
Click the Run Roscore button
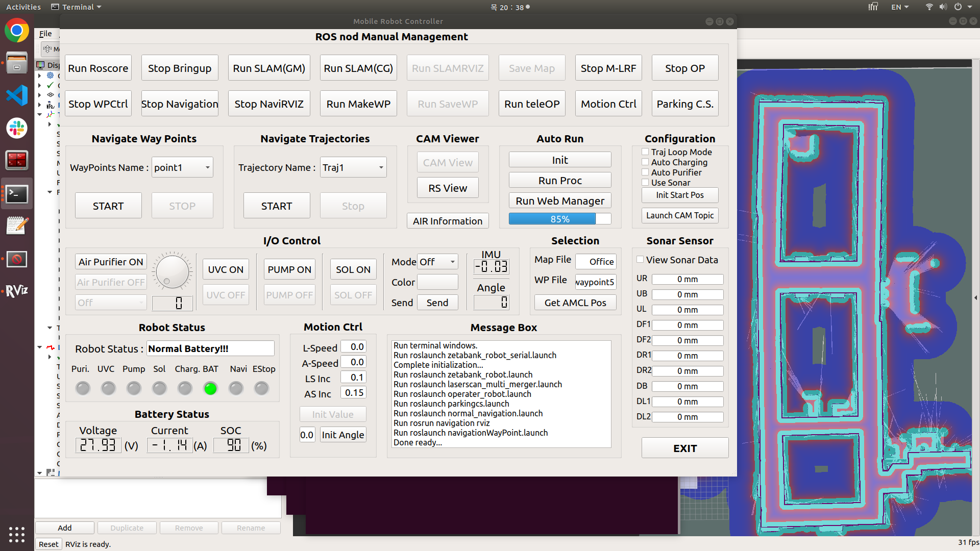click(98, 68)
